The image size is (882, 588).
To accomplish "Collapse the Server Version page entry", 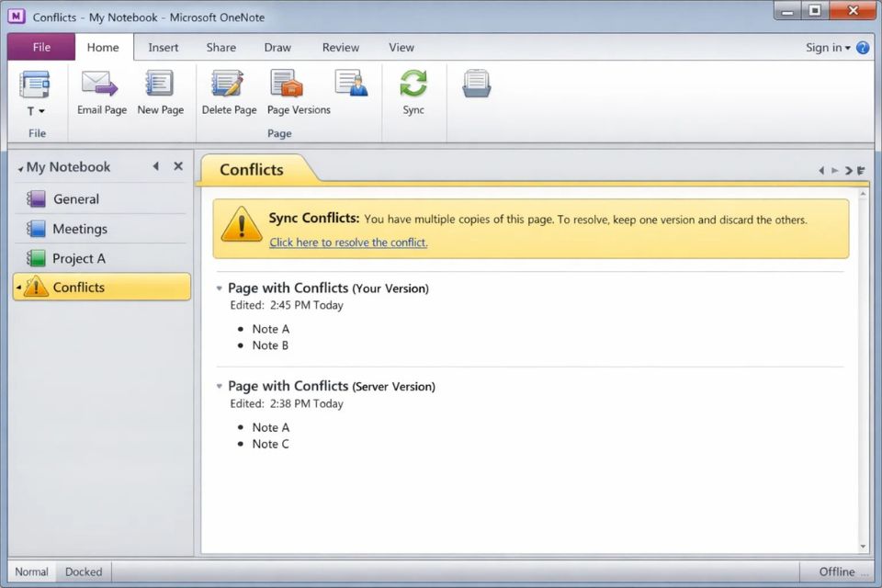I will click(219, 386).
